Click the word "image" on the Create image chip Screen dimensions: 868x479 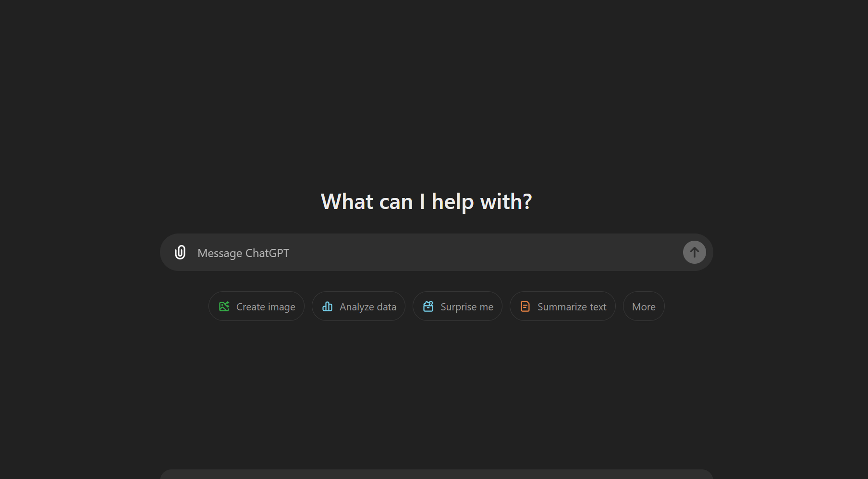tap(281, 307)
